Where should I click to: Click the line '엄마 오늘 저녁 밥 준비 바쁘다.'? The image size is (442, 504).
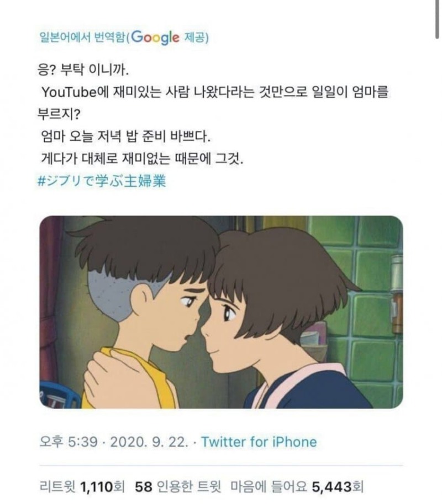[x=134, y=136]
